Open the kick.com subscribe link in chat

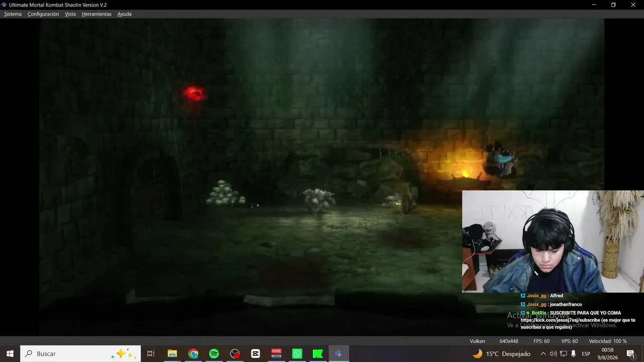tap(560, 320)
